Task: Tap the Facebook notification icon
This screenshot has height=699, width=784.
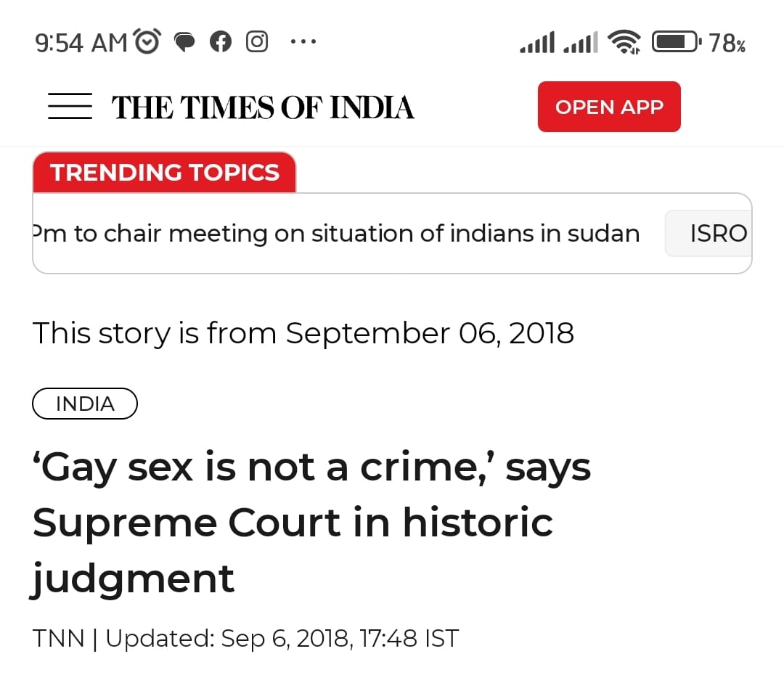Action: click(x=221, y=42)
